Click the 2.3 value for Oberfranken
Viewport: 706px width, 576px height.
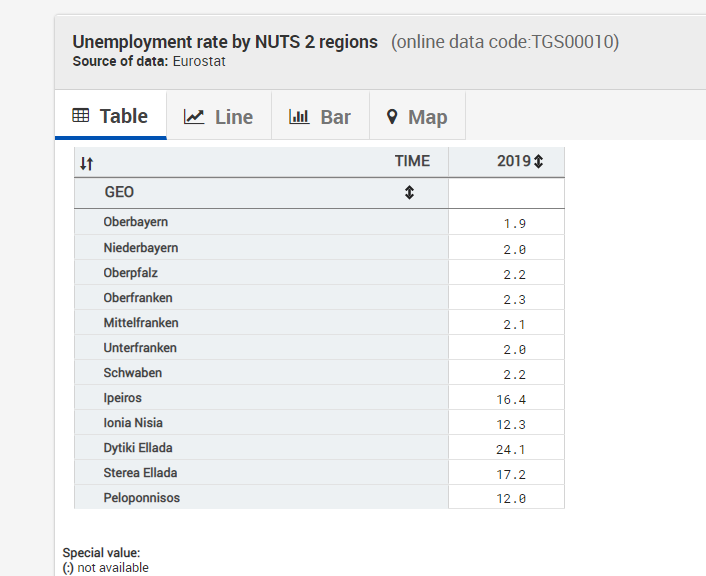click(515, 300)
